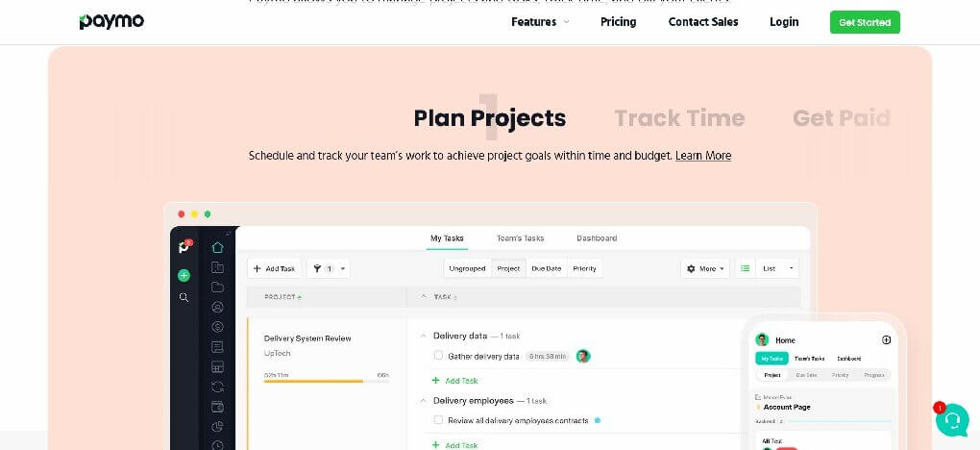
Task: Click the Delivery System Review progress bar
Action: 327,381
